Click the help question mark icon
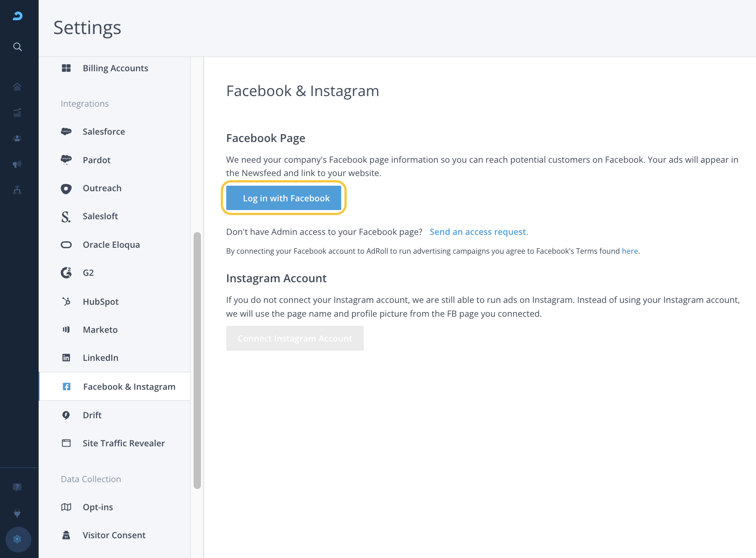 [x=17, y=487]
